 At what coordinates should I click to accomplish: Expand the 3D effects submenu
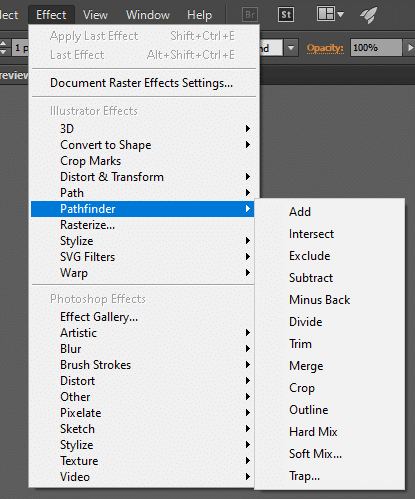tap(142, 129)
